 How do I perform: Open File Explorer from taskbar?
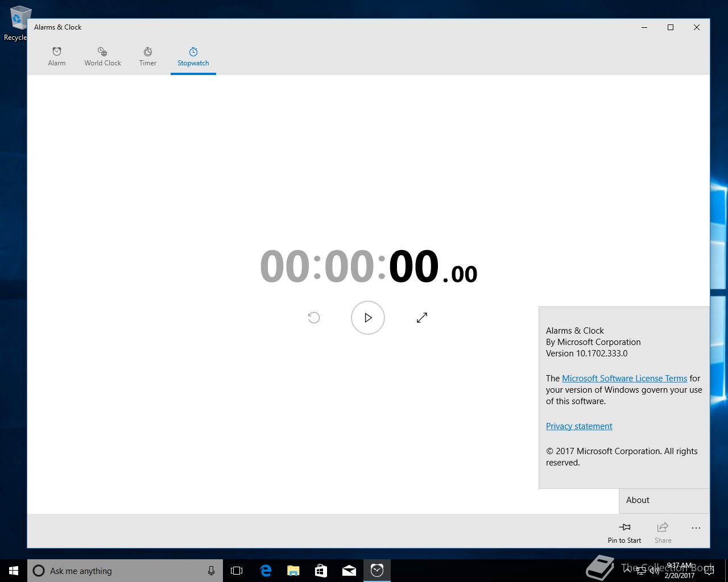[x=293, y=571]
